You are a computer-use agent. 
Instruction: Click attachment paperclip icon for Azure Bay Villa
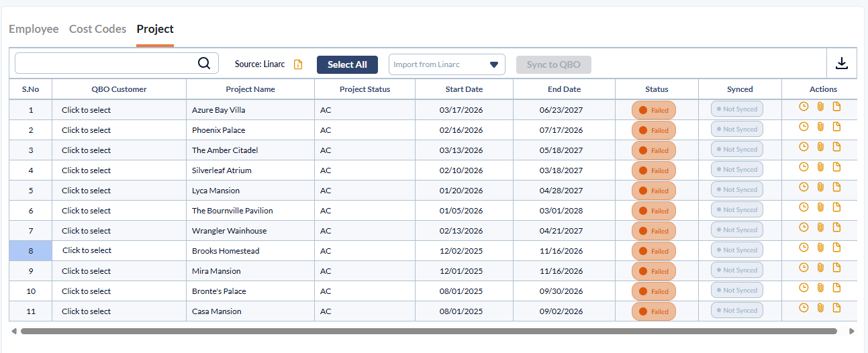[x=820, y=106]
